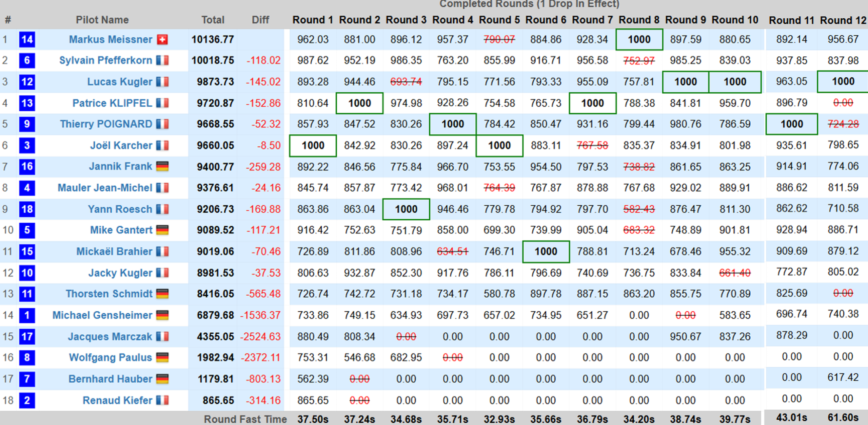
Task: Click the Round 12 column header
Action: coord(843,20)
